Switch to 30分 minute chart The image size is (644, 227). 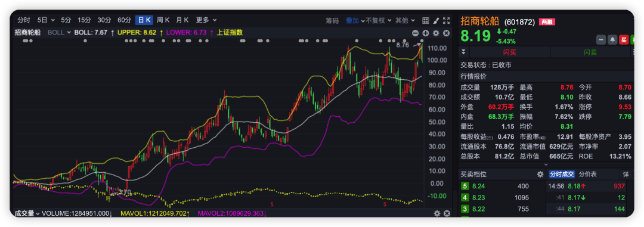[104, 20]
